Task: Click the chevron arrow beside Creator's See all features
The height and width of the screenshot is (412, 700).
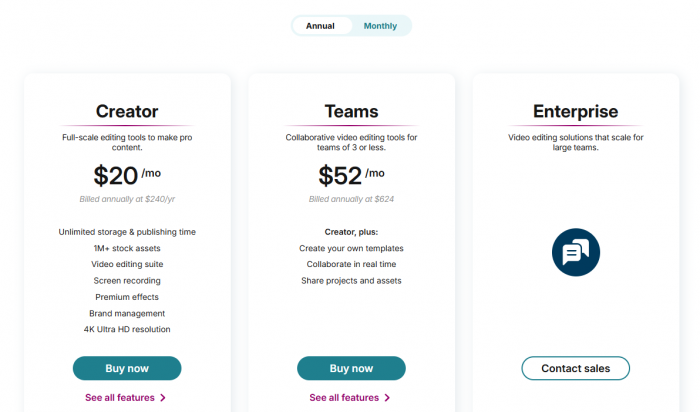Action: pyautogui.click(x=163, y=398)
